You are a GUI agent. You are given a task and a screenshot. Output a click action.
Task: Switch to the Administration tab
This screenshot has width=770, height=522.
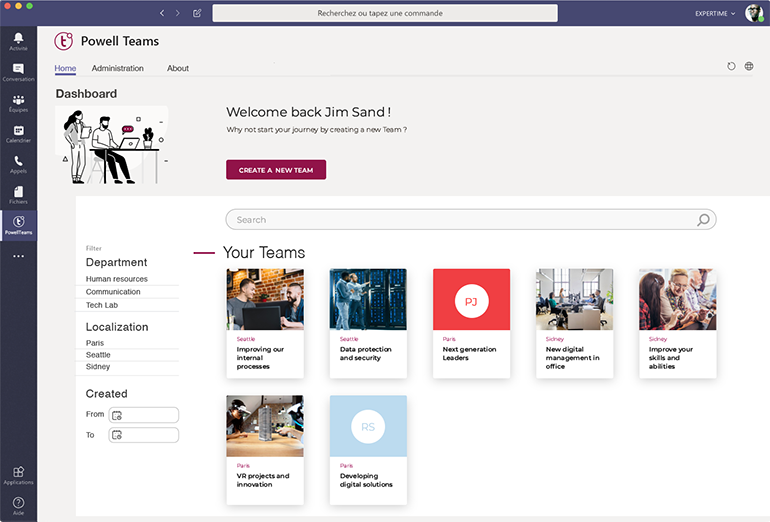(x=118, y=68)
